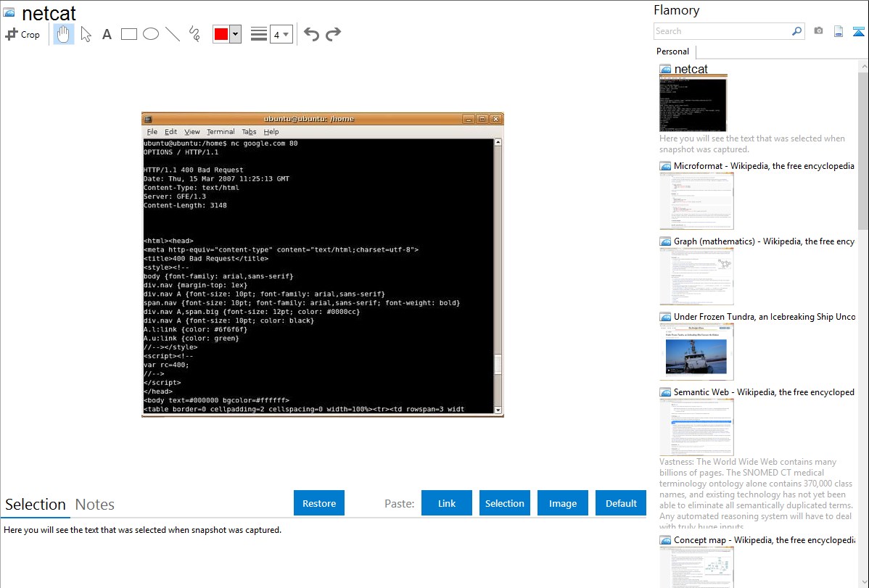
Task: Click the red color swatch
Action: [x=221, y=34]
